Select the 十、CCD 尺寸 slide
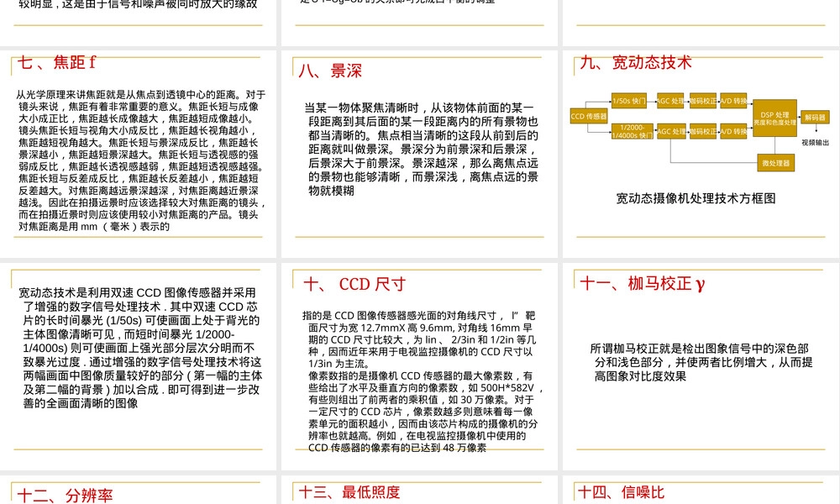Viewport: 840px width, 504px height. pos(419,366)
